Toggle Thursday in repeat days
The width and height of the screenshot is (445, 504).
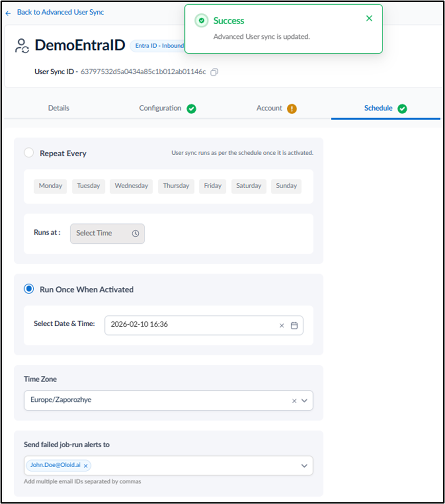(x=176, y=186)
